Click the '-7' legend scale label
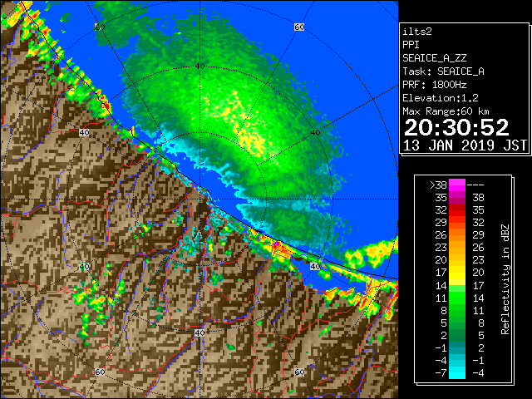532x399 pixels. tap(441, 373)
